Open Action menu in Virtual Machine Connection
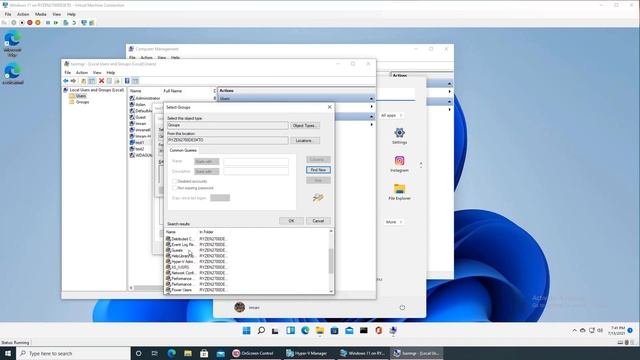640x360 pixels. 23,14
